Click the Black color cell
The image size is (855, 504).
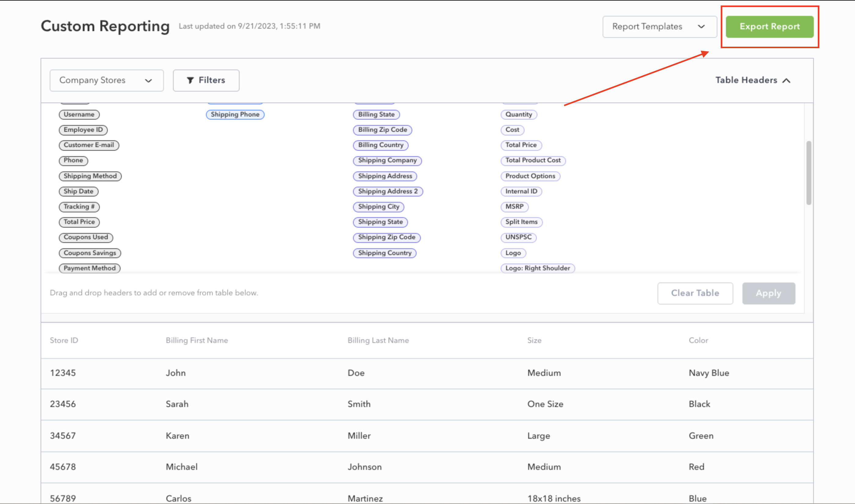[x=699, y=404]
